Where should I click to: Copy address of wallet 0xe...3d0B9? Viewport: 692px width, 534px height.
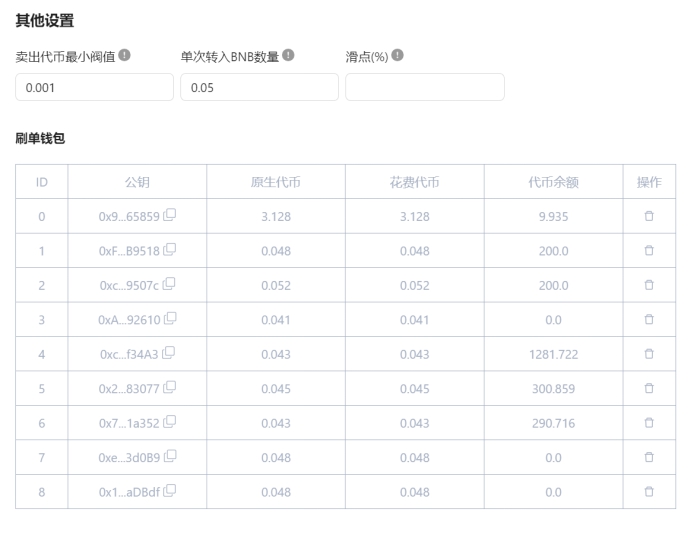[x=170, y=456]
